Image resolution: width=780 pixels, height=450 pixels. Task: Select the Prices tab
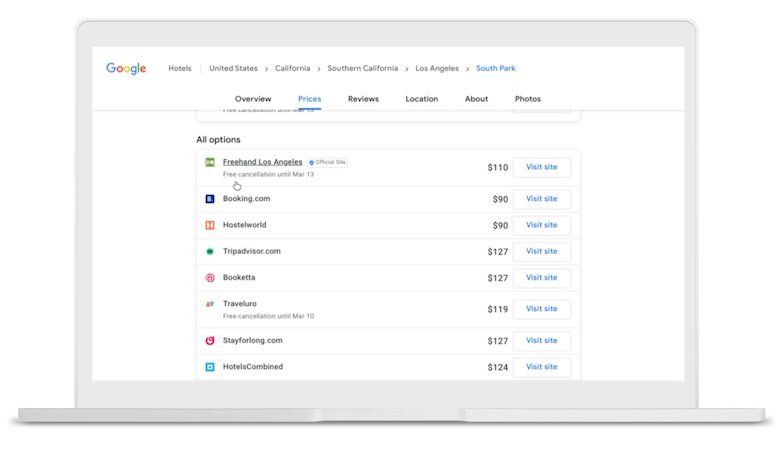(309, 99)
